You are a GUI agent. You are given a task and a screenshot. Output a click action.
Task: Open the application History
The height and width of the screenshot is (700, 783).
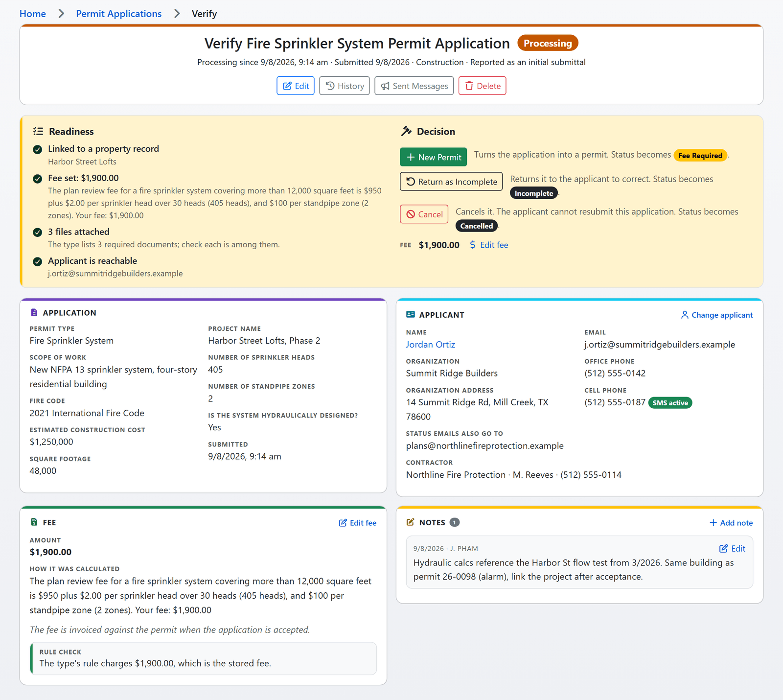[x=345, y=86]
